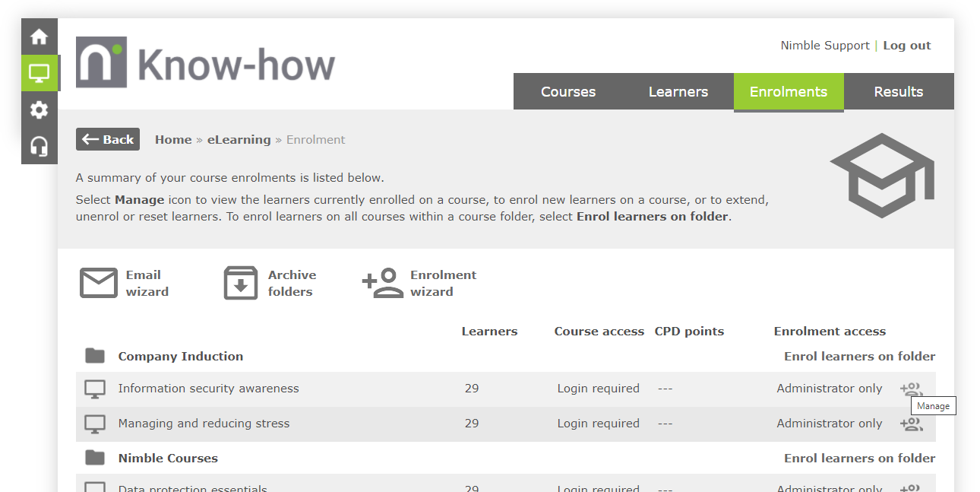Manage enrolments for Managing and reducing stress

(911, 424)
